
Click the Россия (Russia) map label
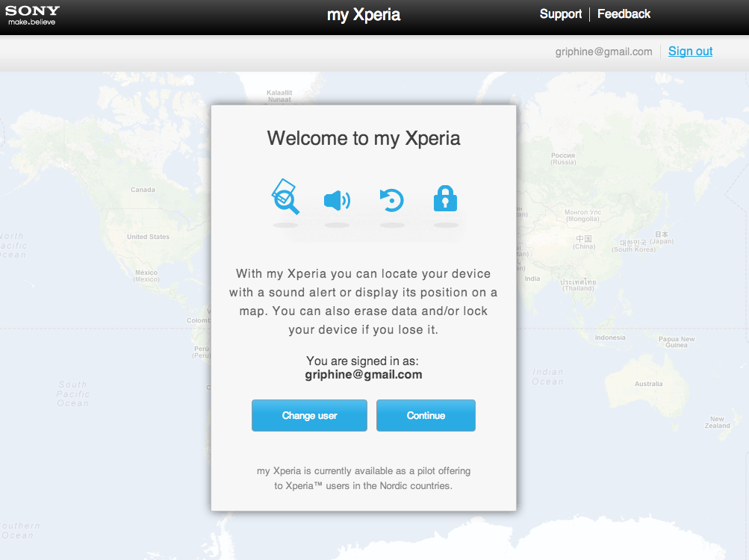[563, 158]
